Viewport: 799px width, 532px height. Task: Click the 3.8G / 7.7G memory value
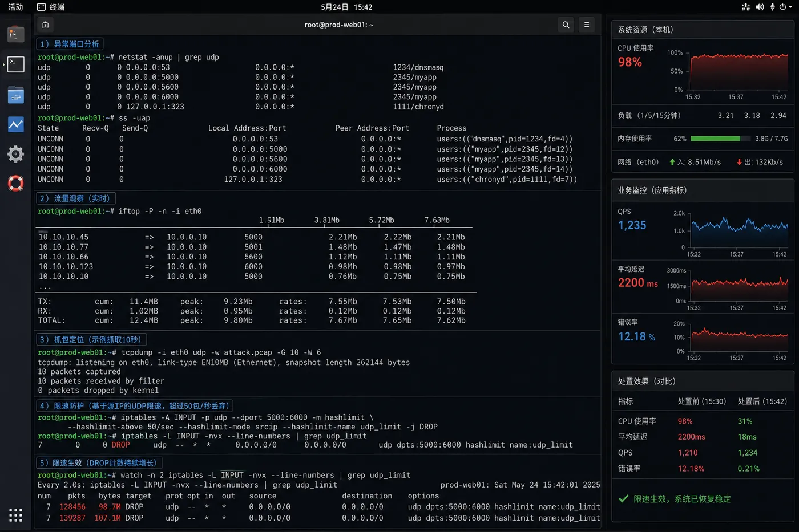coord(772,139)
